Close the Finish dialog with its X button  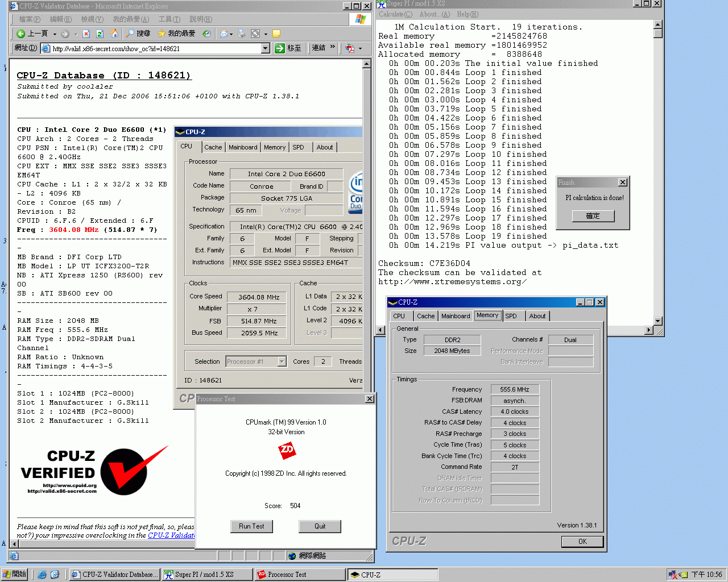623,182
